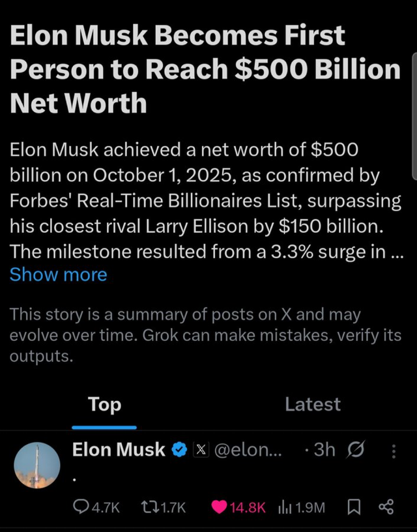This screenshot has width=417, height=532.
Task: Tap the @elon... handle
Action: [x=248, y=450]
